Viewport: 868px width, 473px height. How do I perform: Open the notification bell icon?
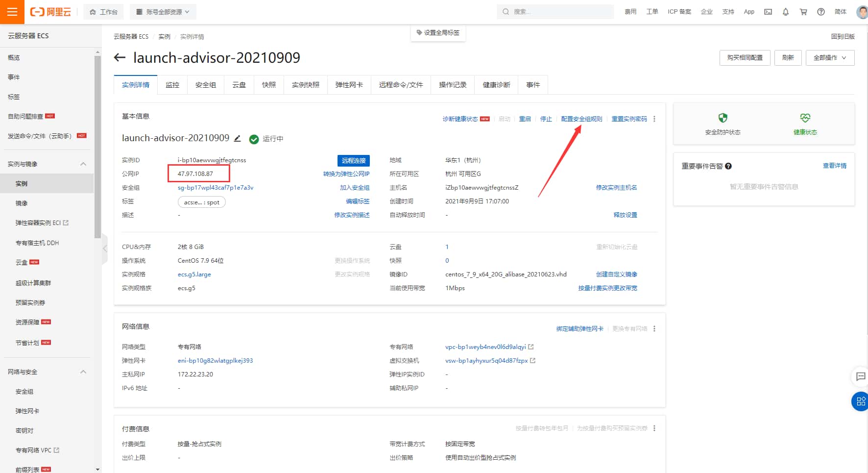(786, 11)
